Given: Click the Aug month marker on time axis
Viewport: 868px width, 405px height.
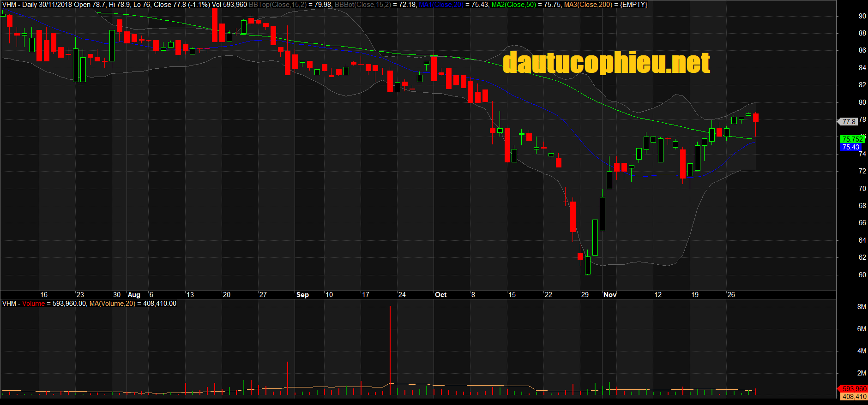Looking at the screenshot, I should [x=134, y=295].
